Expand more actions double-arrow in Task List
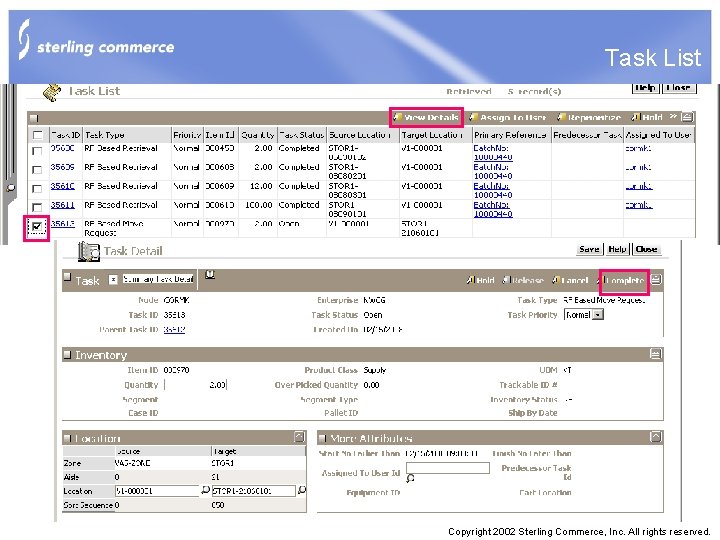The height and width of the screenshot is (540, 720). (673, 117)
